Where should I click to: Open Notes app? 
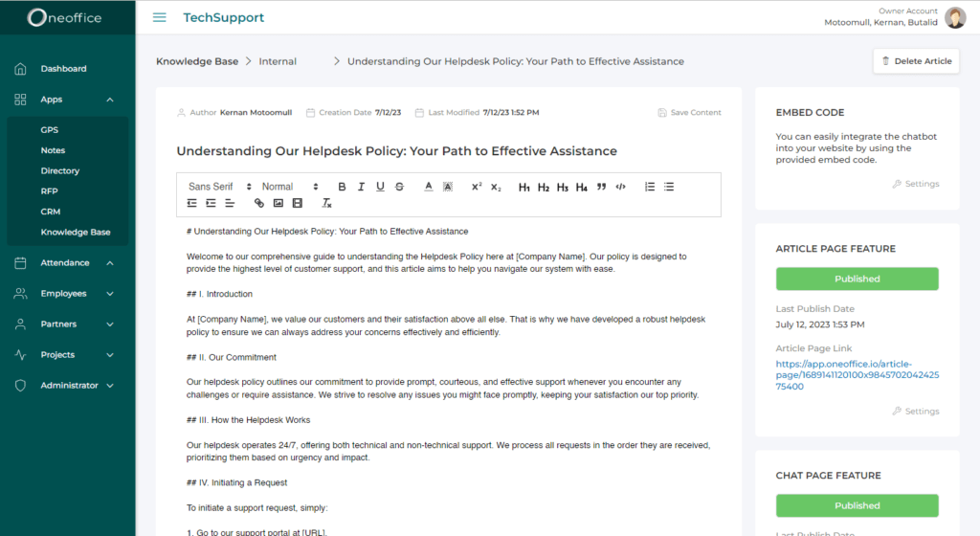pyautogui.click(x=54, y=150)
